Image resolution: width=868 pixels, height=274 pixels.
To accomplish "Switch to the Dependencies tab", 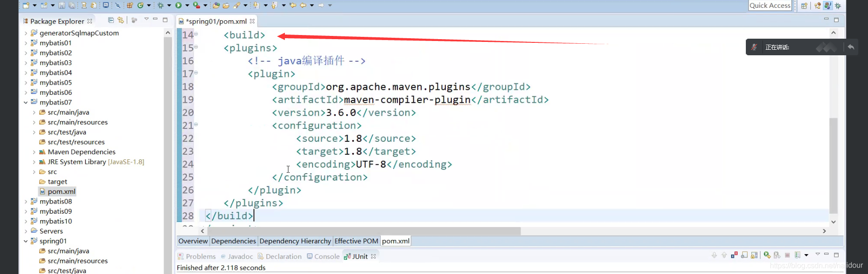I will [233, 241].
